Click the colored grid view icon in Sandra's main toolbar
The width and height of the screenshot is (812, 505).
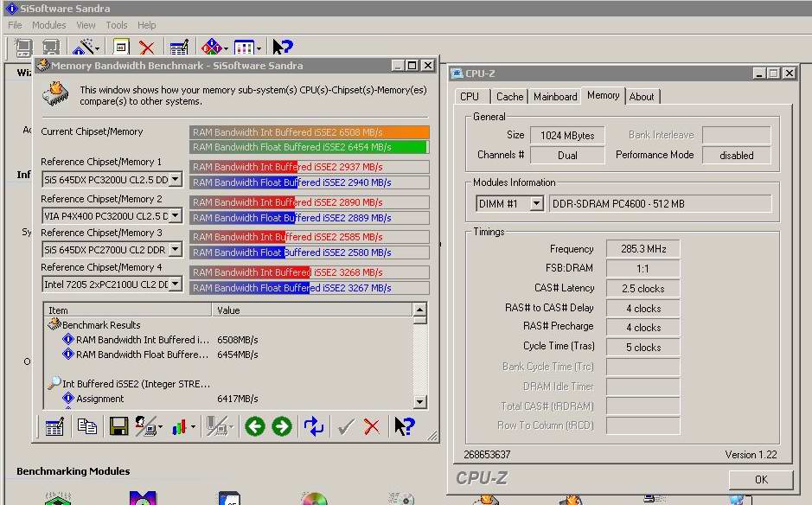(244, 48)
